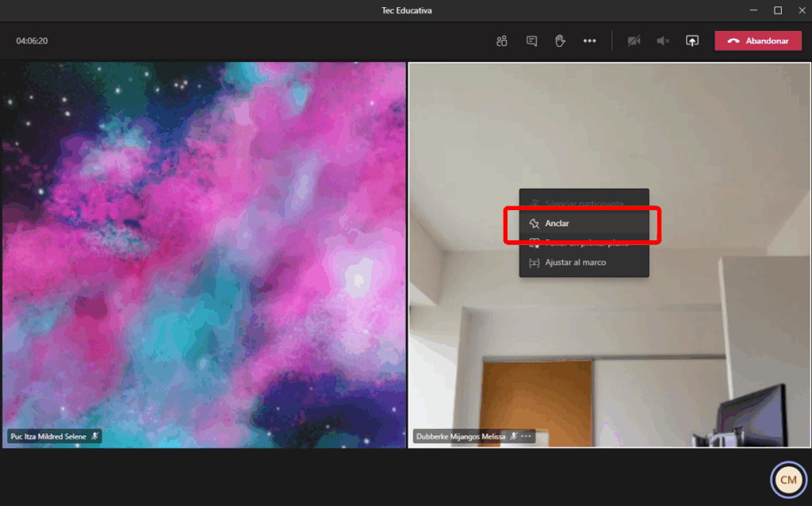Image resolution: width=812 pixels, height=506 pixels.
Task: Open more options beside Dubberke Mijangos Melissa
Action: [527, 436]
